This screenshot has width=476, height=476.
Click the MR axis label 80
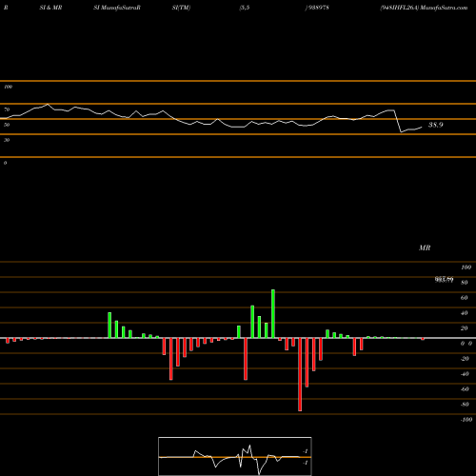[x=465, y=283]
